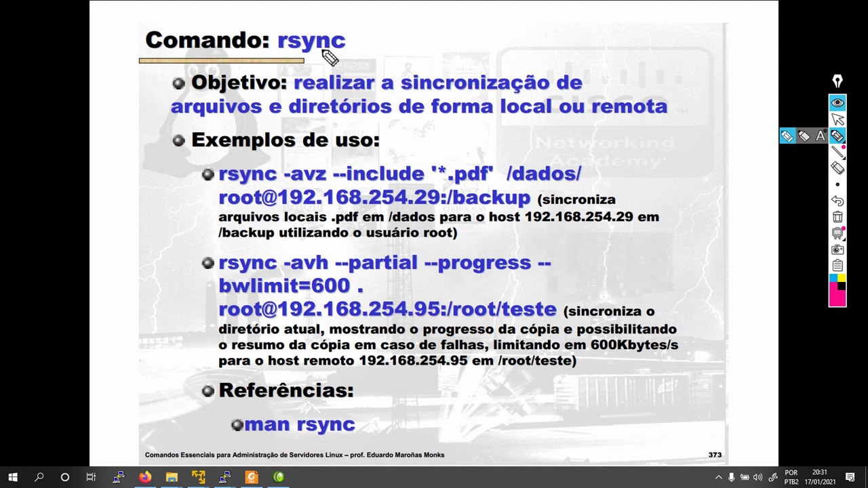The width and height of the screenshot is (868, 488).
Task: Take a screenshot with the camera icon
Action: pyautogui.click(x=837, y=249)
